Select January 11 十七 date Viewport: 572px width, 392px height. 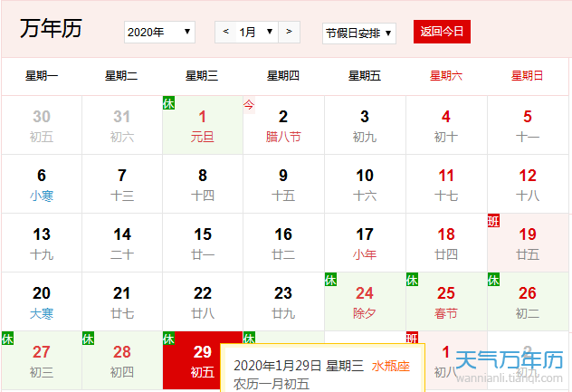pyautogui.click(x=446, y=185)
